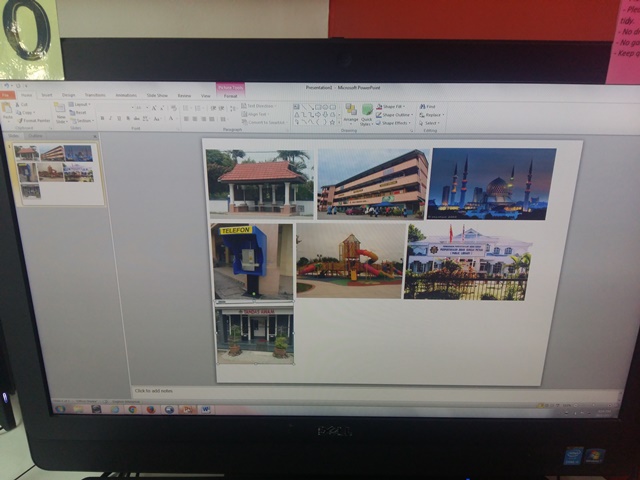Open the Font Color dropdown
The width and height of the screenshot is (640, 480).
click(x=172, y=118)
